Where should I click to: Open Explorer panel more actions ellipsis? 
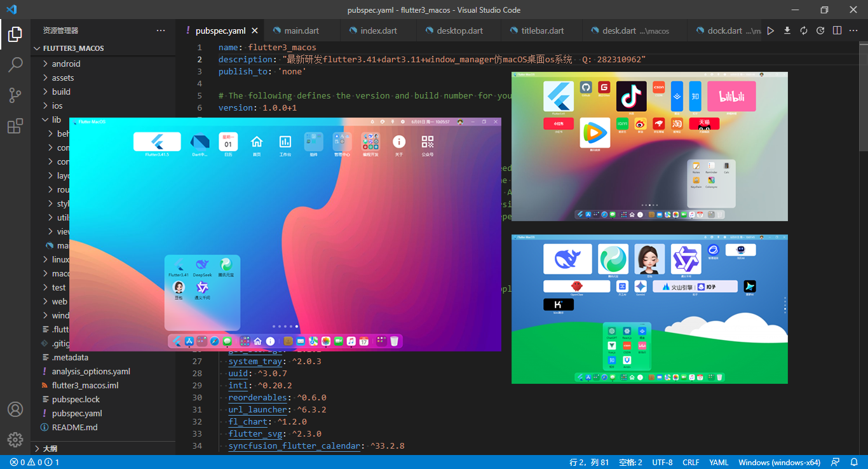(x=161, y=31)
